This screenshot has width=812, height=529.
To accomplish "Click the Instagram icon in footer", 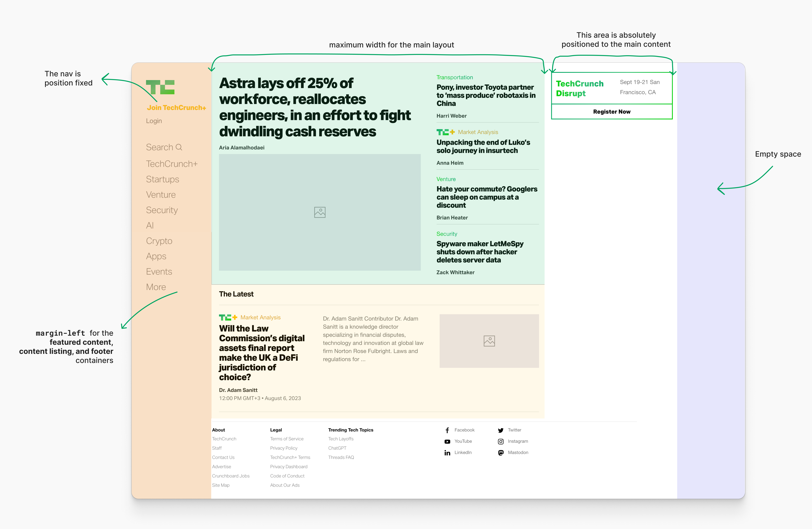I will [x=501, y=442].
